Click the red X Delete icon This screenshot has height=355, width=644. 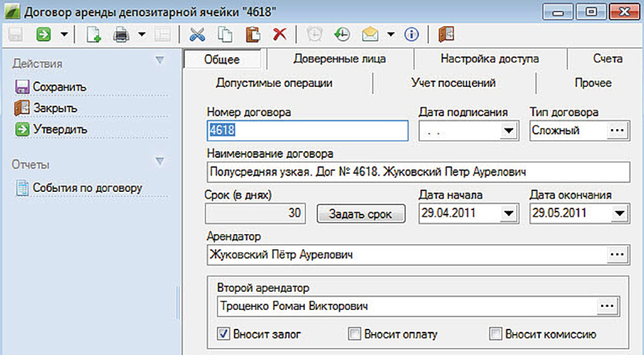pos(280,35)
